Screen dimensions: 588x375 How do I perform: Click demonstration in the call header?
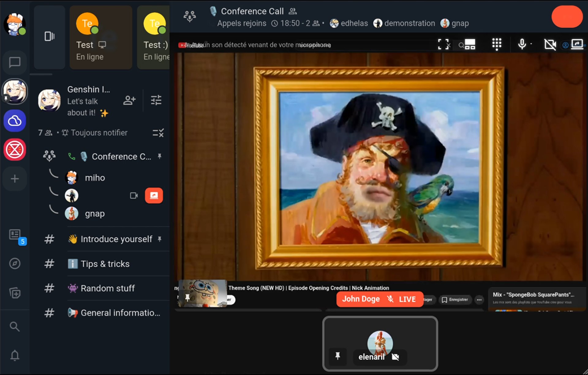[404, 23]
